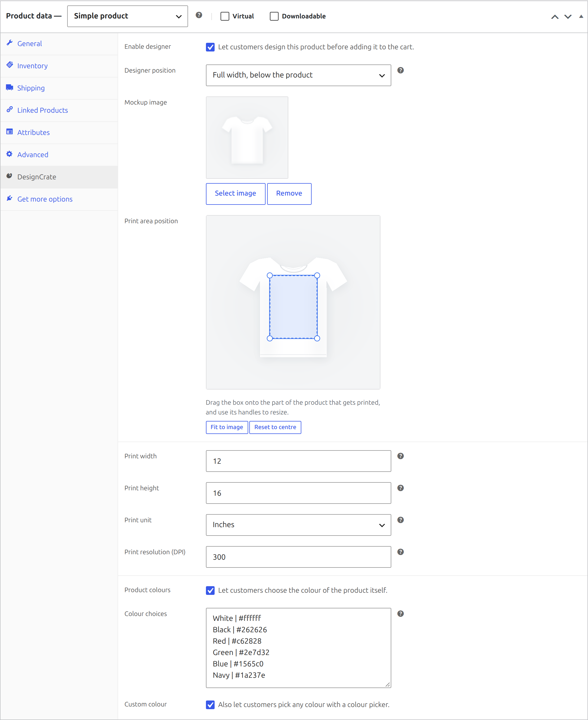Click the Linked Products link icon
The height and width of the screenshot is (720, 588).
coord(9,110)
